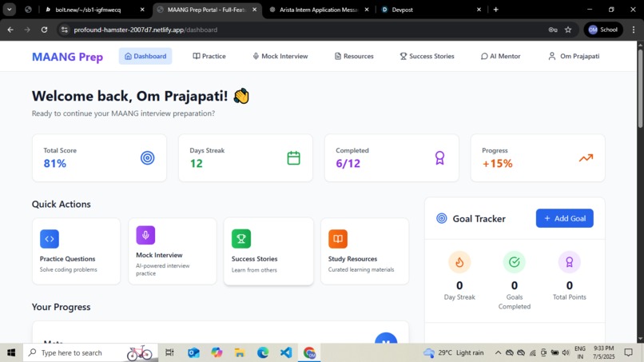The width and height of the screenshot is (644, 362).
Task: Open Om Prajapati profile link
Action: 574,56
